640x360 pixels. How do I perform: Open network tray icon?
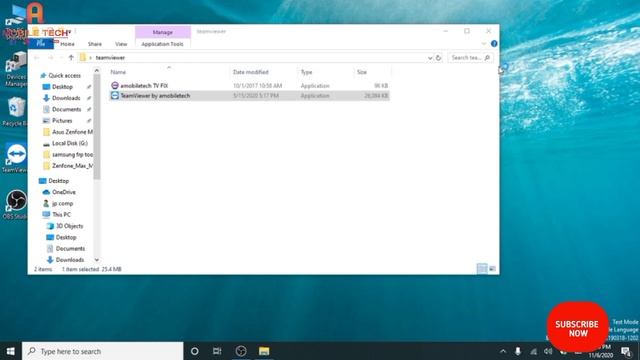533,351
